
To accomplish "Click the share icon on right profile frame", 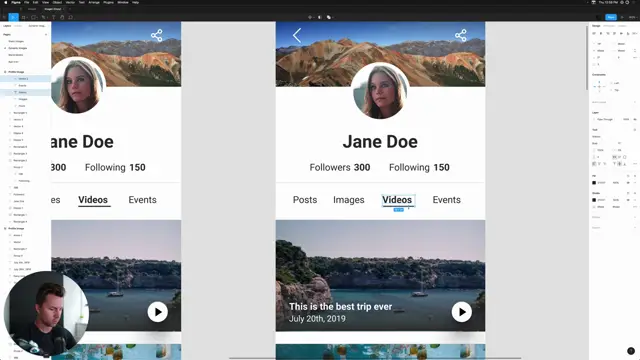I will (460, 35).
